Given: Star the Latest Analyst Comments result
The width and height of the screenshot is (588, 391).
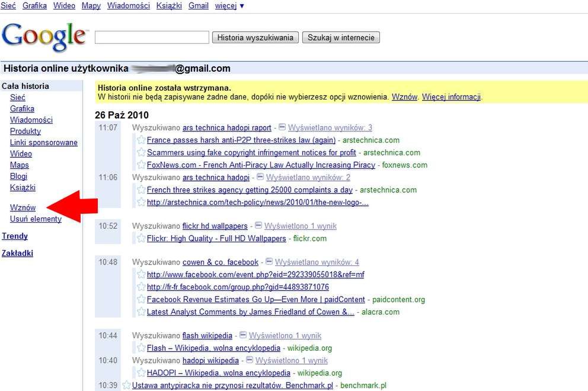Looking at the screenshot, I should coord(141,312).
